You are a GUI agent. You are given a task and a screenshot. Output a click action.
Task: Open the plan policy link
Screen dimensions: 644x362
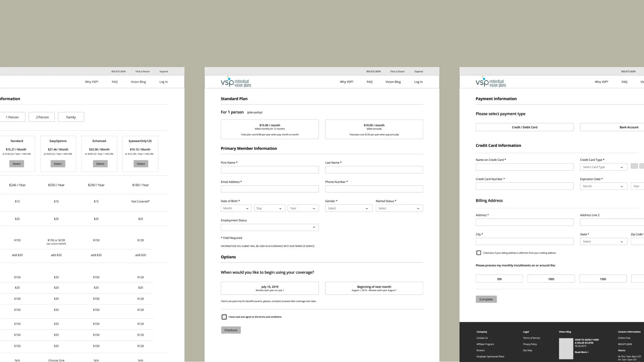click(x=255, y=112)
